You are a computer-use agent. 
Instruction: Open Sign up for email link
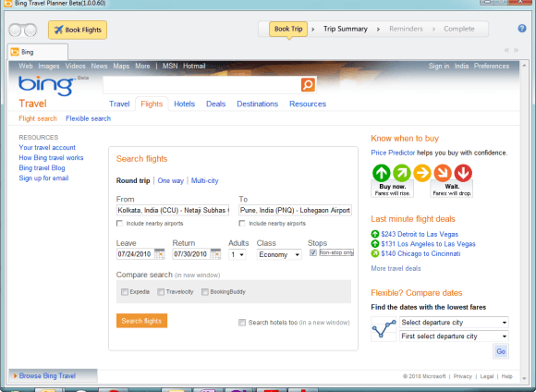(43, 178)
